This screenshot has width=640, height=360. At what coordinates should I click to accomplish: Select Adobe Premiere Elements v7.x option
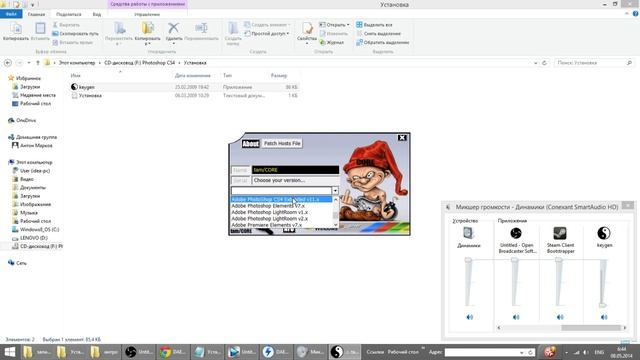pos(282,225)
